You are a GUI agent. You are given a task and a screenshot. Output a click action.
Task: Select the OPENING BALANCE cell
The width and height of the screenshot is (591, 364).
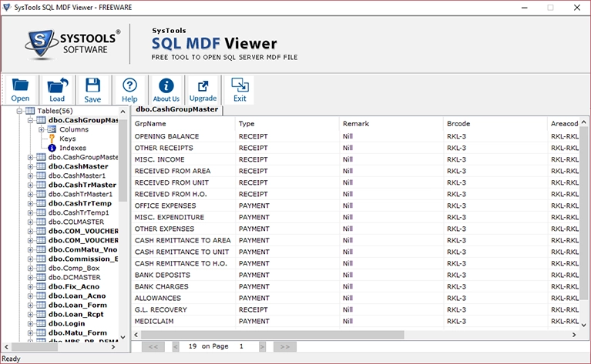point(183,136)
